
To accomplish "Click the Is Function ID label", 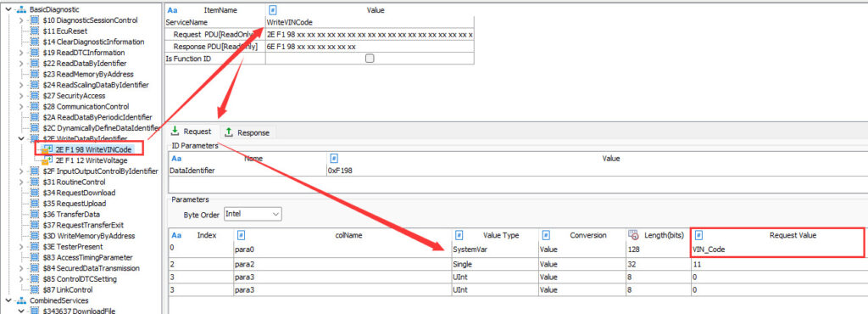I will [x=188, y=59].
